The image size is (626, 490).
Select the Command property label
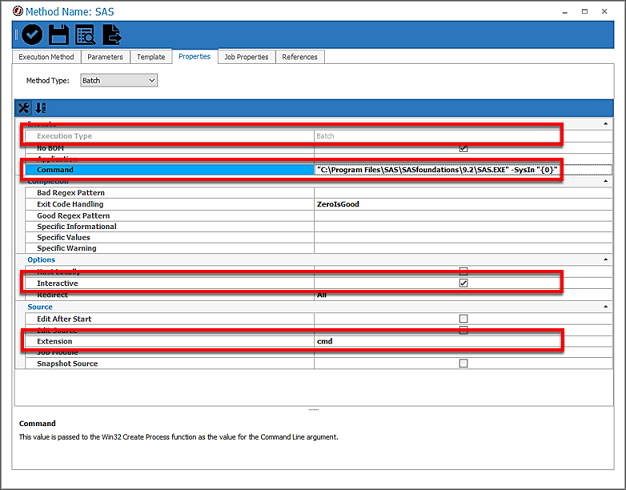[55, 170]
